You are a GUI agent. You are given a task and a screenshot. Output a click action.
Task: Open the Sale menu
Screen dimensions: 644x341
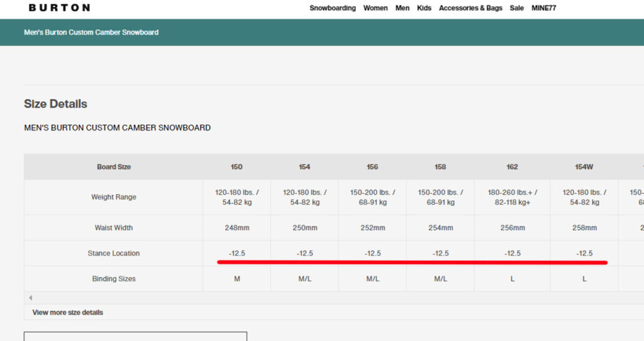(x=517, y=8)
